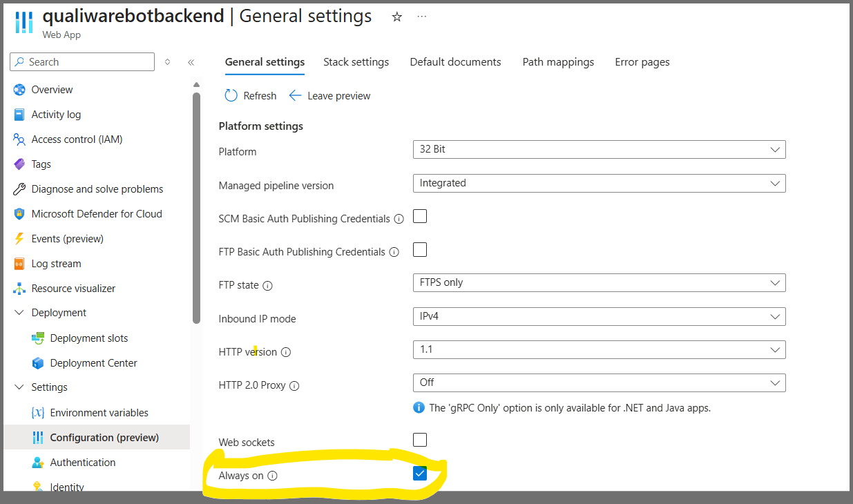This screenshot has height=504, width=853.
Task: Uncheck the Always on checkbox
Action: (420, 473)
